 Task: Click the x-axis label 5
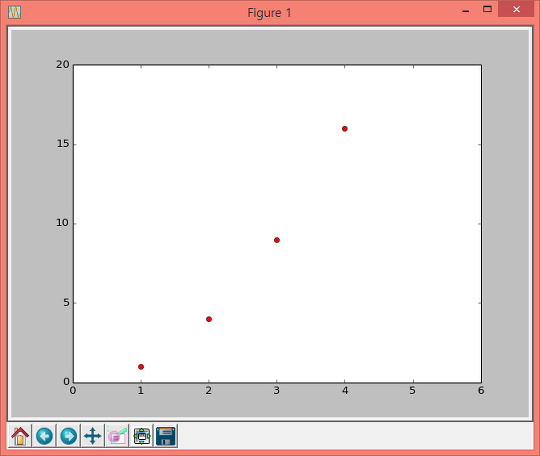[x=413, y=391]
